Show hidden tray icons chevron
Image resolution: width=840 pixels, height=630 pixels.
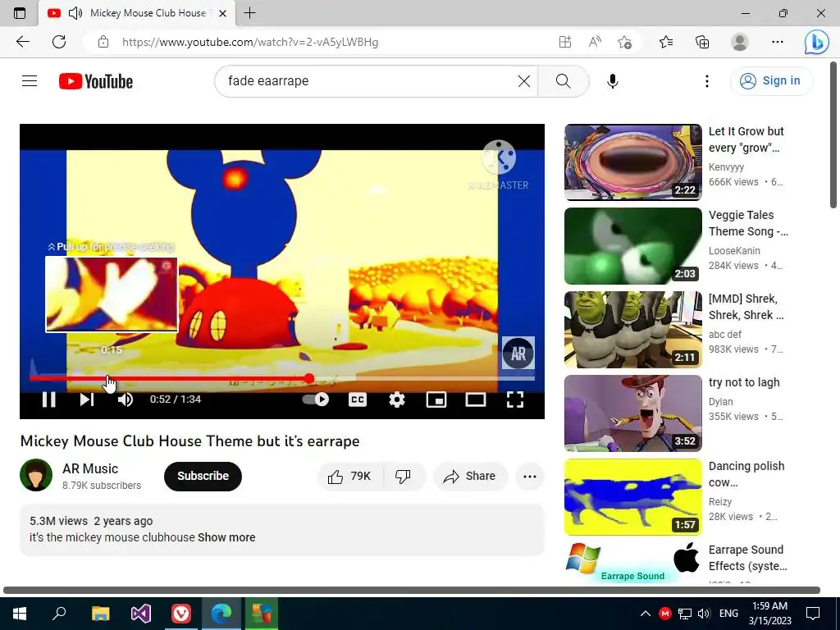tap(646, 614)
